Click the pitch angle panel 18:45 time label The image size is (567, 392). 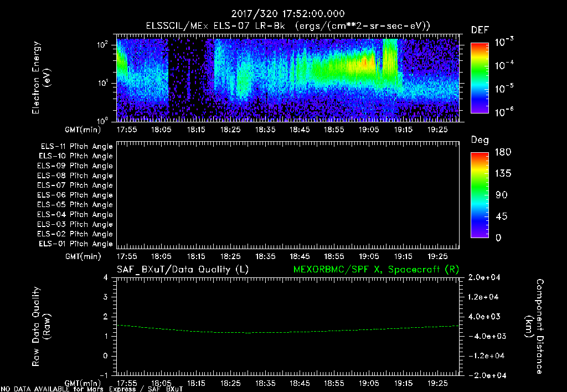(300, 256)
